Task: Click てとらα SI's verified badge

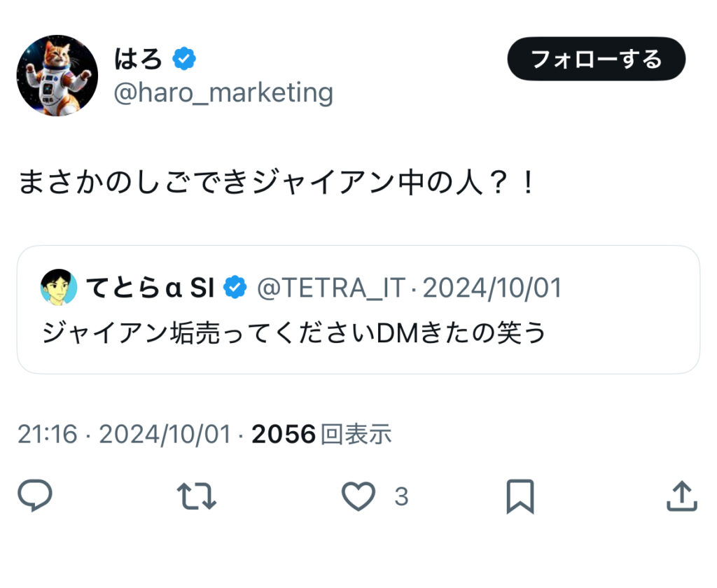Action: tap(235, 287)
